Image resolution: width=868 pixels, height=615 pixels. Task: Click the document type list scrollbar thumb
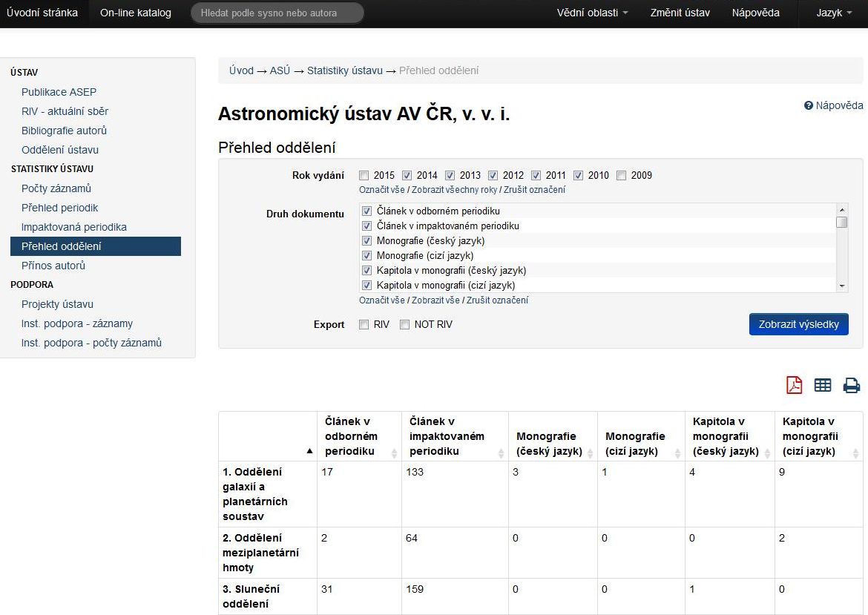click(842, 223)
